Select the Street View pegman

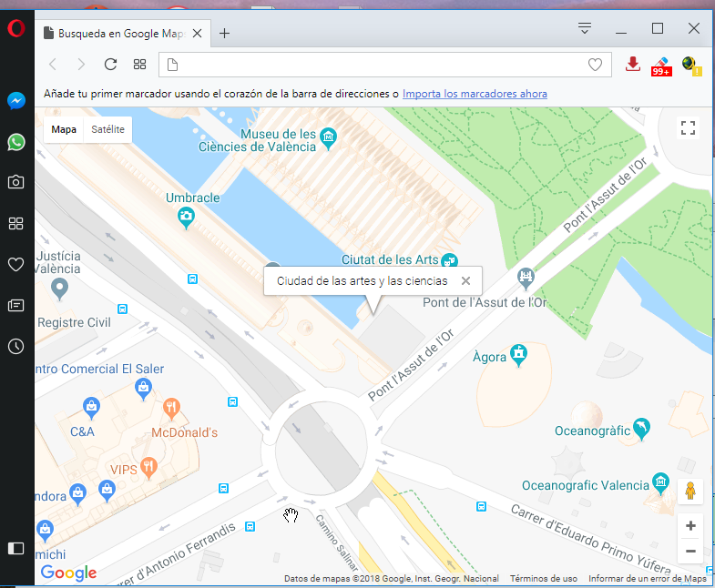[x=690, y=492]
